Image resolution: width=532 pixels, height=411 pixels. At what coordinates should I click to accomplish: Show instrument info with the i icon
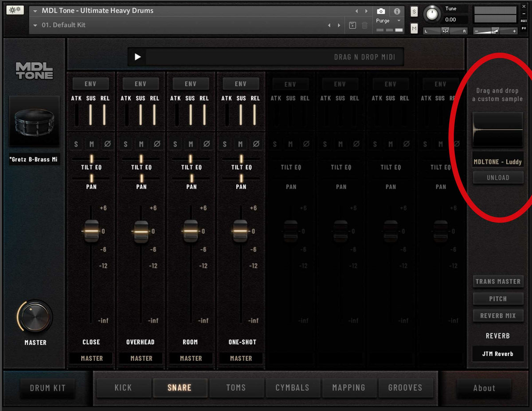tap(397, 11)
